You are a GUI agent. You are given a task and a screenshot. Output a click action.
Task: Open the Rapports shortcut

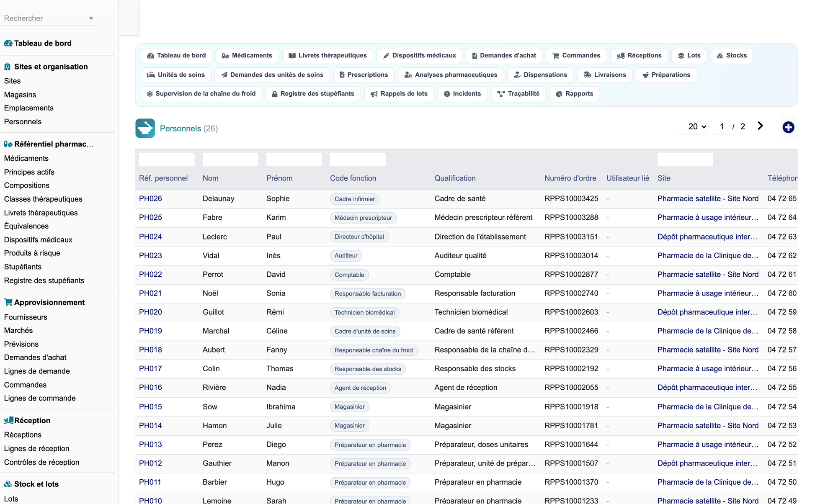pyautogui.click(x=574, y=94)
